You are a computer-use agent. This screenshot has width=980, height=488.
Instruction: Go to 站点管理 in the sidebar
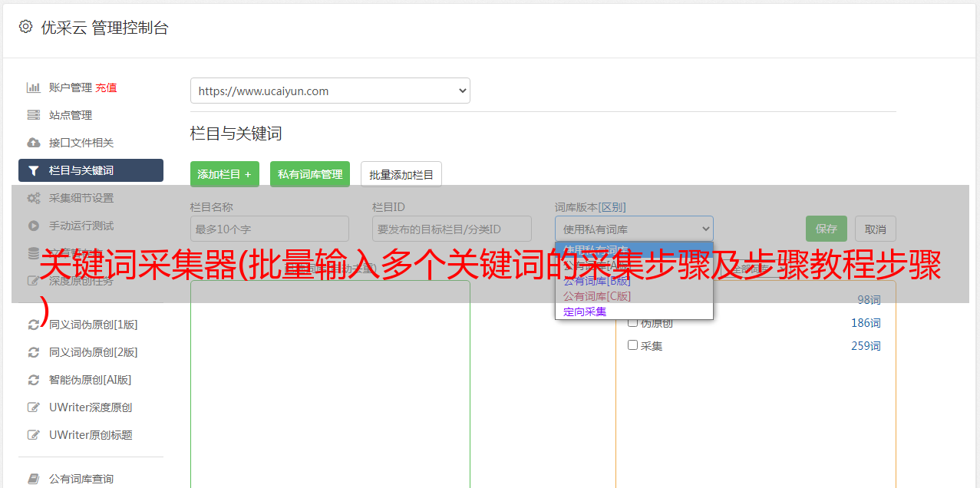click(x=71, y=115)
